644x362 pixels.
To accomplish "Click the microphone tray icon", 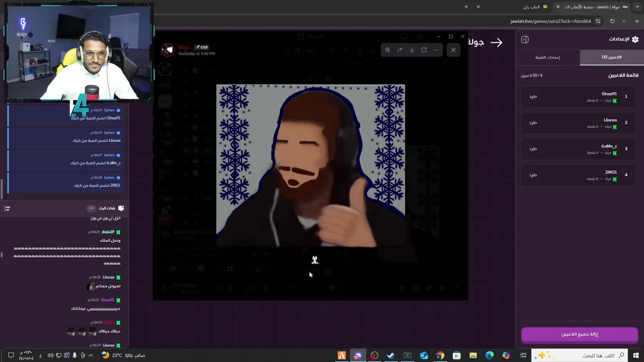I will [75, 355].
